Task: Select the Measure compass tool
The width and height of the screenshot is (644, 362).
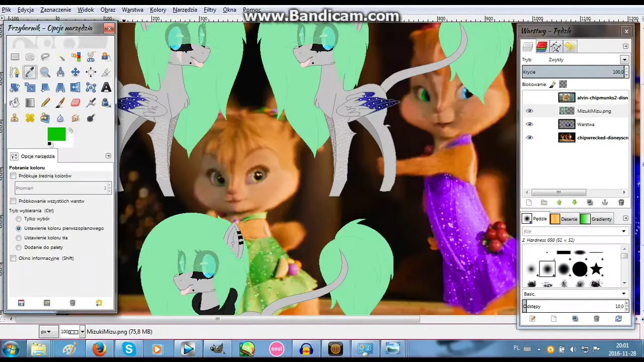Action: (60, 72)
